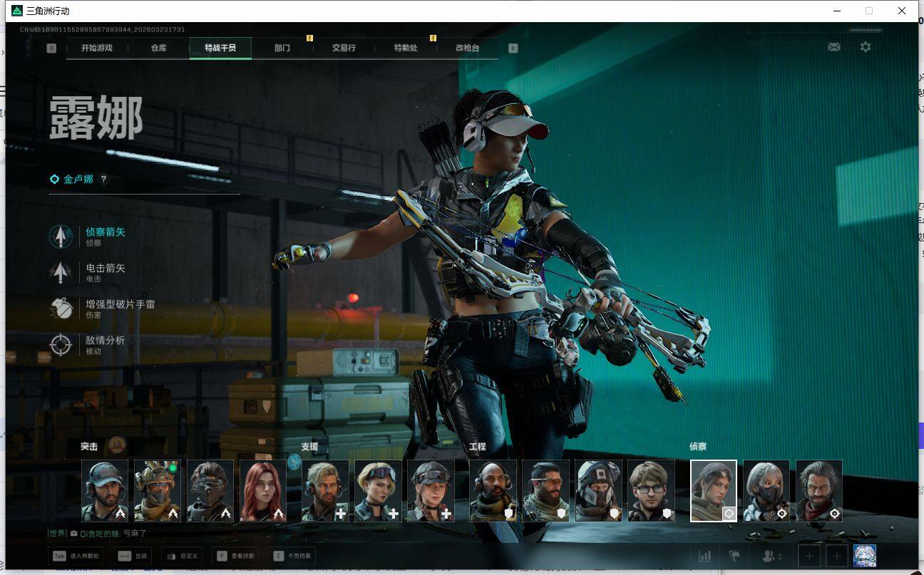Select the capped bearded assault operator portrait
Image resolution: width=924 pixels, height=575 pixels.
105,491
